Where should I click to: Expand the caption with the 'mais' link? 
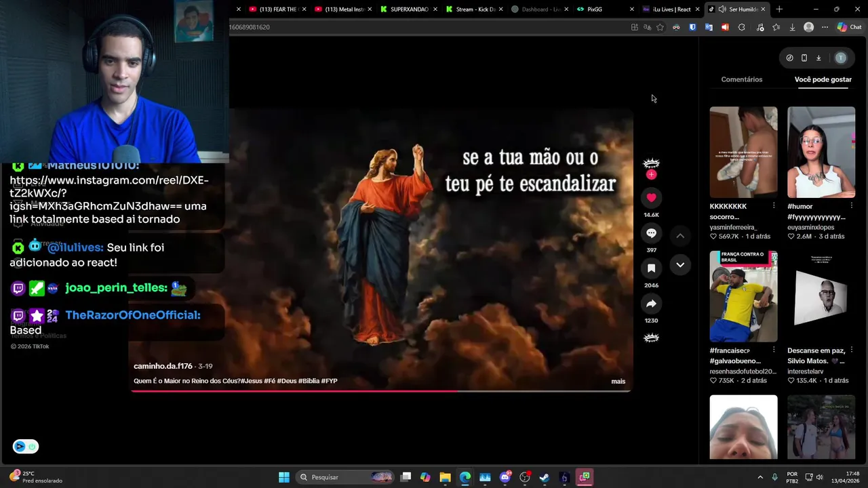coord(618,382)
